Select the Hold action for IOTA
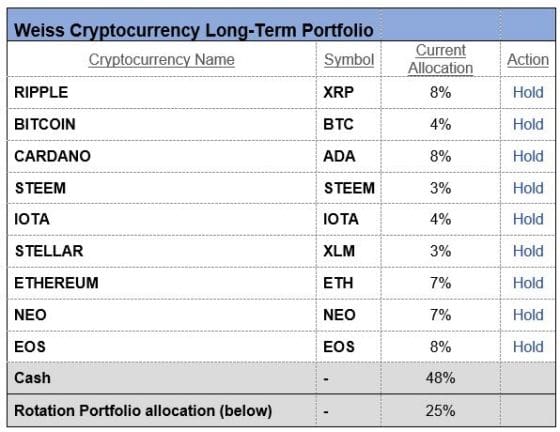Viewport: 560px width, 432px height. click(x=528, y=219)
